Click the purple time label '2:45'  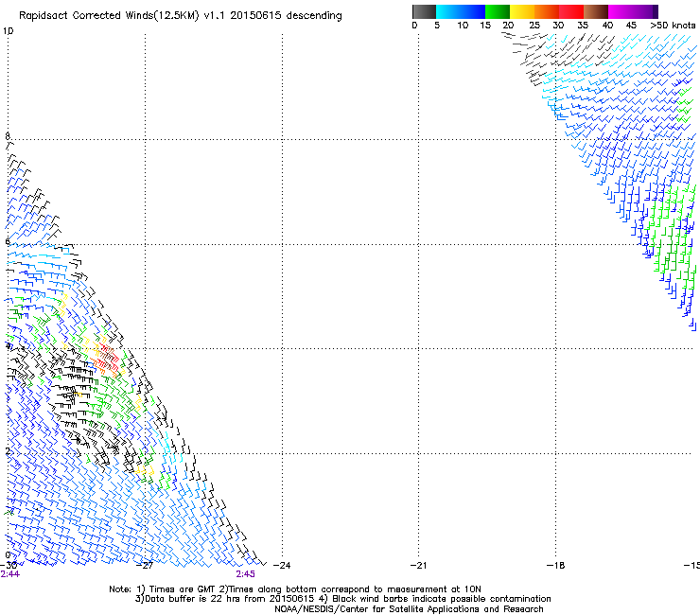246,574
